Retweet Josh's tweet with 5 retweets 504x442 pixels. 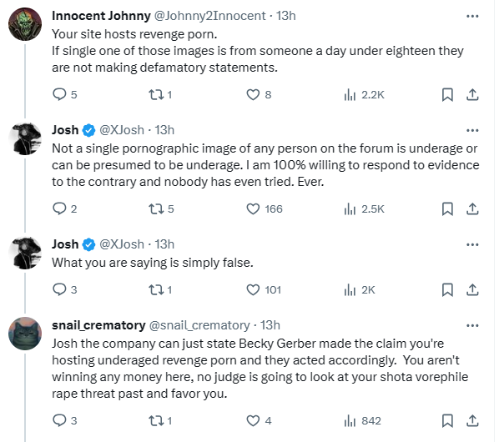[x=154, y=208]
